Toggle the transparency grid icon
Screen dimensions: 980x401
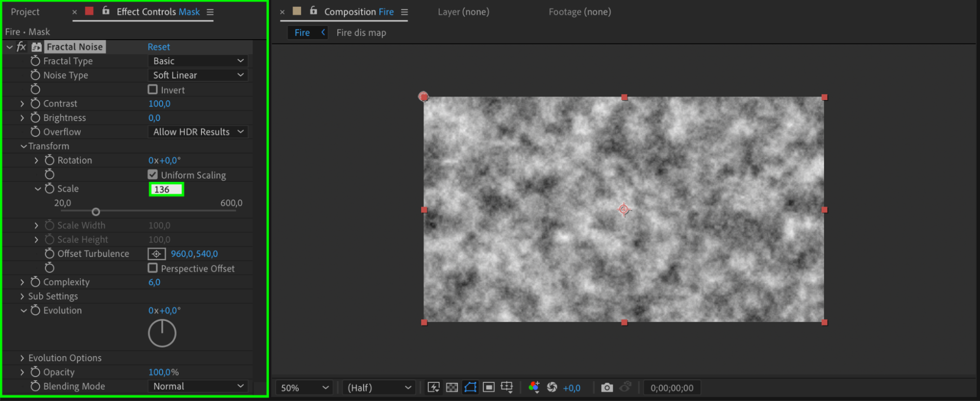click(452, 387)
